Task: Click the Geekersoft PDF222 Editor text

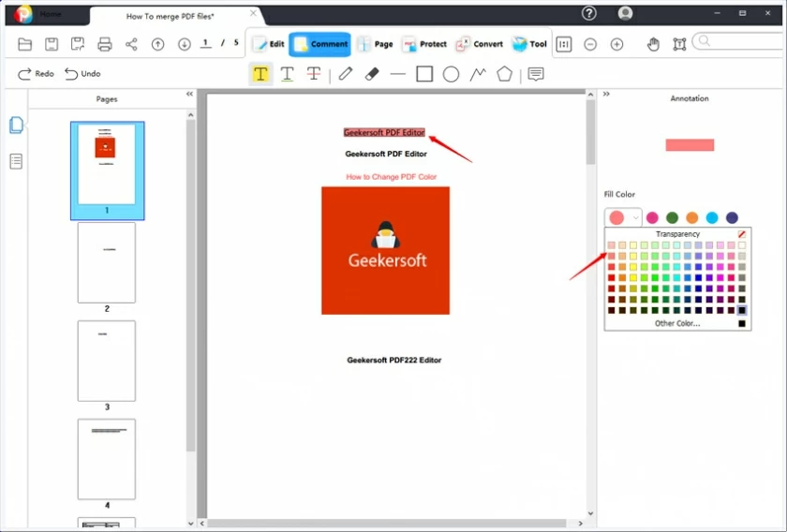Action: pyautogui.click(x=394, y=360)
